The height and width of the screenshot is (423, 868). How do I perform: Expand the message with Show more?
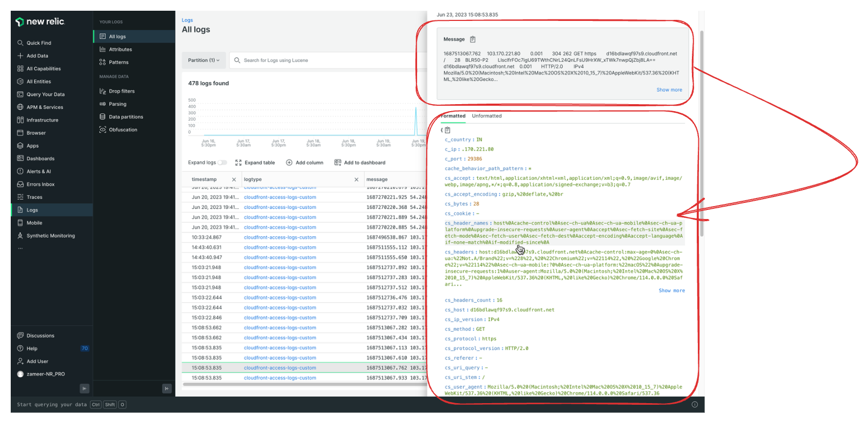tap(669, 90)
